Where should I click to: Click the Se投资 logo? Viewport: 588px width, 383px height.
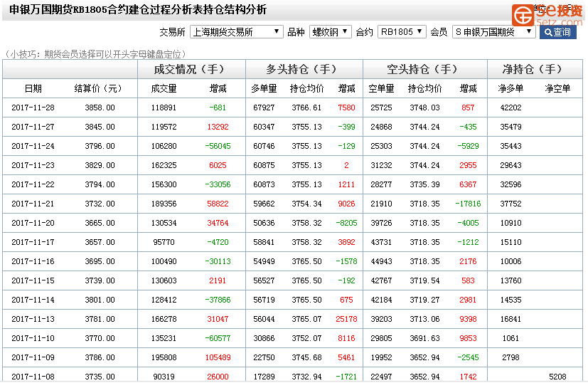point(547,15)
